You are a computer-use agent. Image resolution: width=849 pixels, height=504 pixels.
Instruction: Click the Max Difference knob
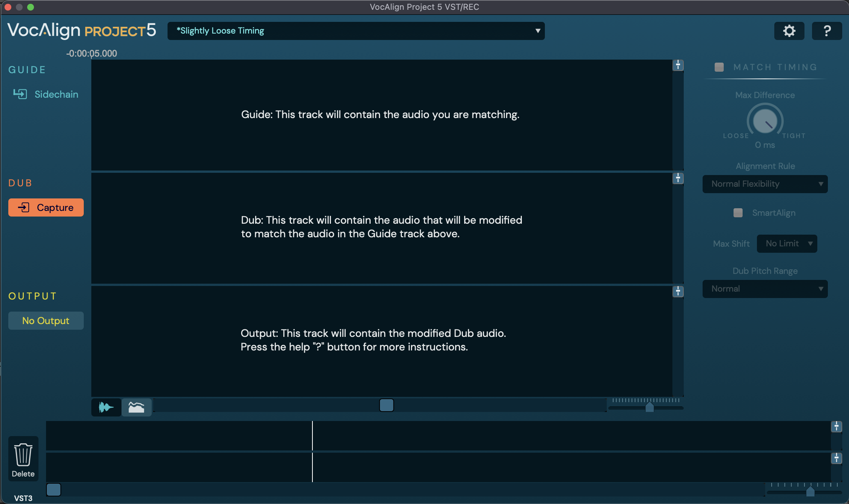765,121
